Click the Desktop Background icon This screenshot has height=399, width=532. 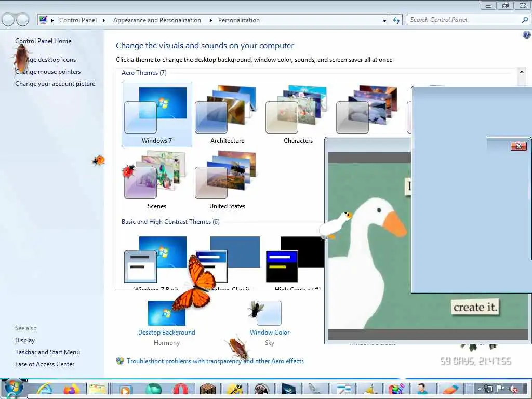pyautogui.click(x=167, y=313)
